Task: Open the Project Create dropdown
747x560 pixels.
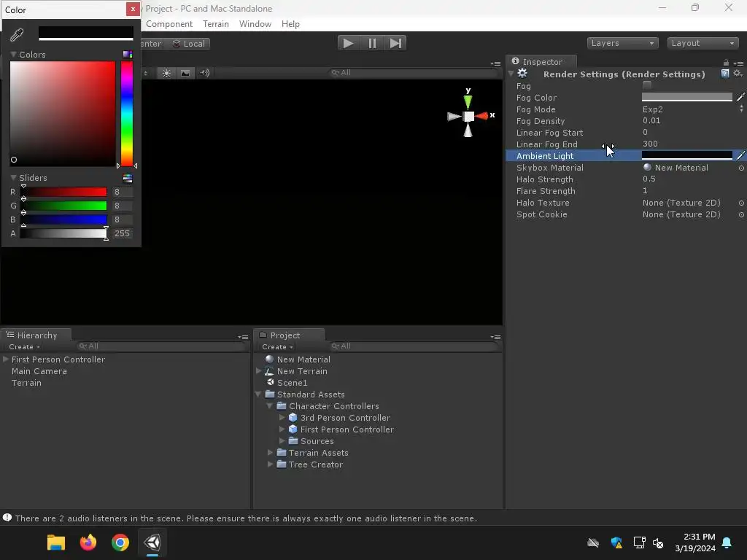Action: click(x=277, y=347)
